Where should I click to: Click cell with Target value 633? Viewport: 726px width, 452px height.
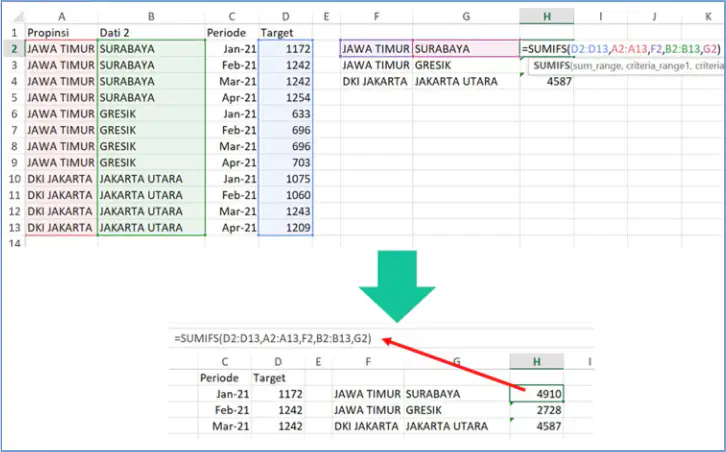click(286, 114)
